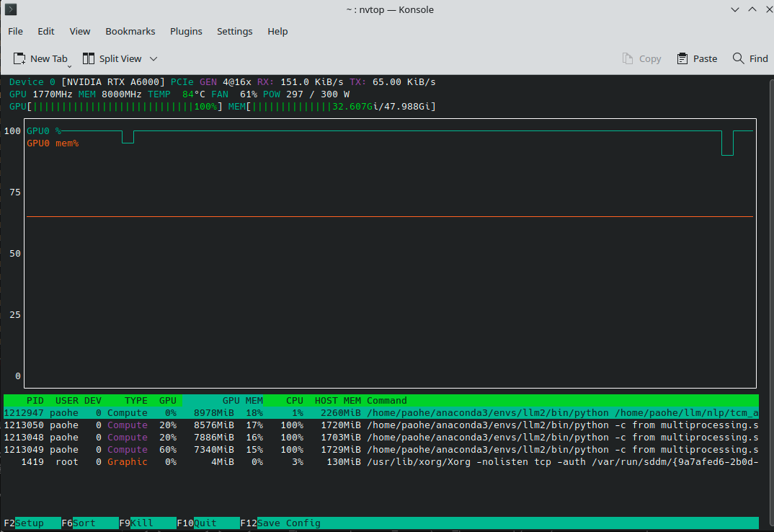Open the New Tab profile dropdown arrow
The width and height of the screenshot is (774, 532).
pos(70,66)
